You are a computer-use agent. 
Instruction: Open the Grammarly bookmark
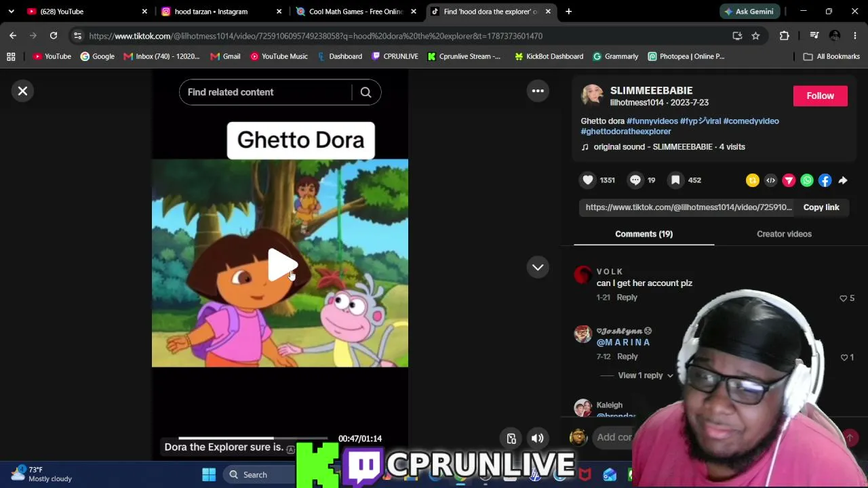[x=615, y=56]
